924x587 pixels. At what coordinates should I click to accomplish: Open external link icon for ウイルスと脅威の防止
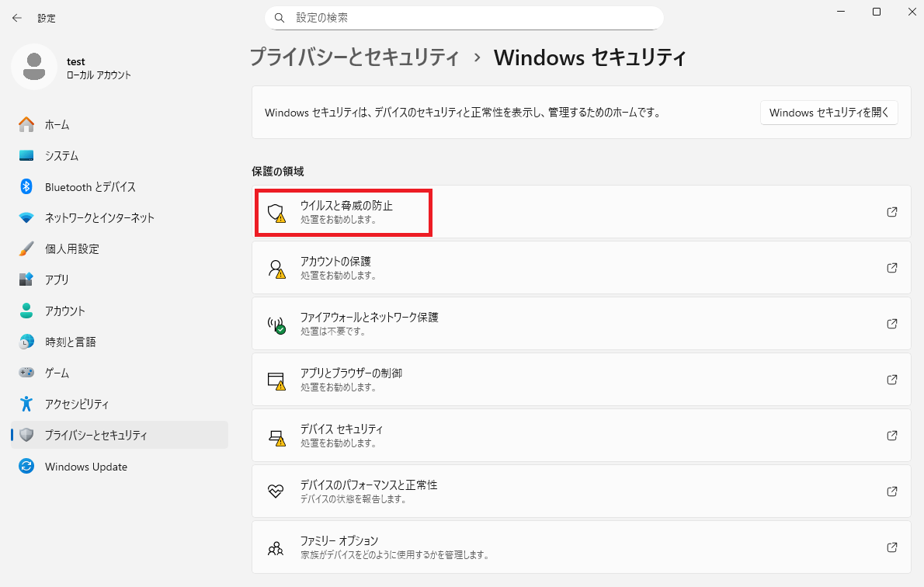(892, 211)
